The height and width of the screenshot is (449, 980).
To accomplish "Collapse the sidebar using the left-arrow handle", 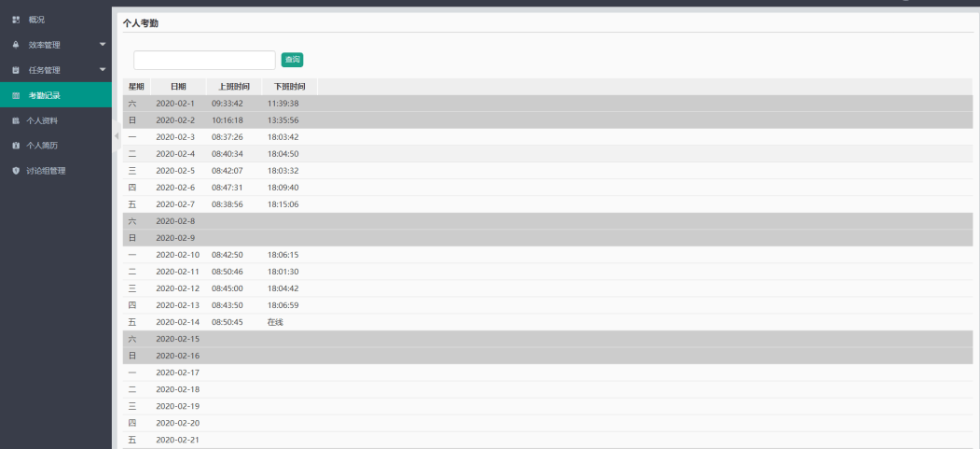I will click(x=117, y=136).
